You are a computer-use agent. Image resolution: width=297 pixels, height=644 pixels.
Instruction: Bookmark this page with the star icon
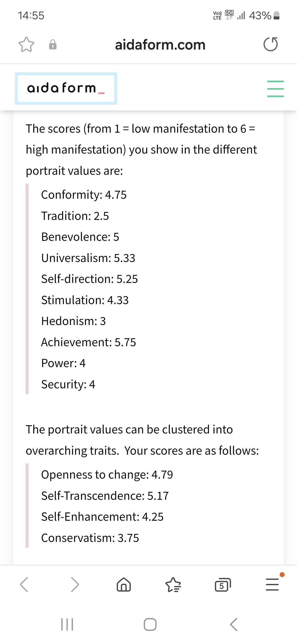coord(26,45)
